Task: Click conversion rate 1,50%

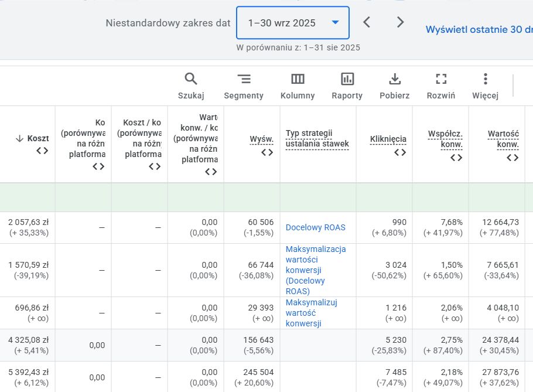Action: coord(452,265)
